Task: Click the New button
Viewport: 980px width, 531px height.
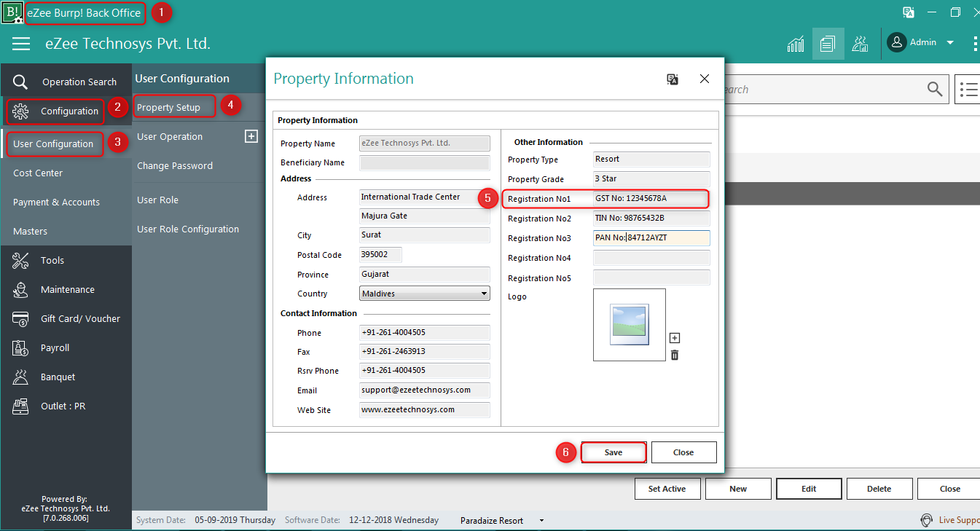Action: point(738,489)
